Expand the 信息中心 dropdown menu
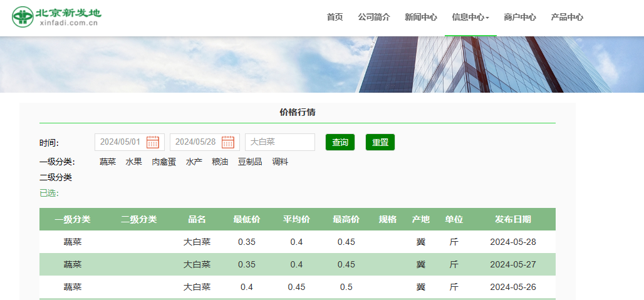The image size is (644, 300). click(470, 18)
